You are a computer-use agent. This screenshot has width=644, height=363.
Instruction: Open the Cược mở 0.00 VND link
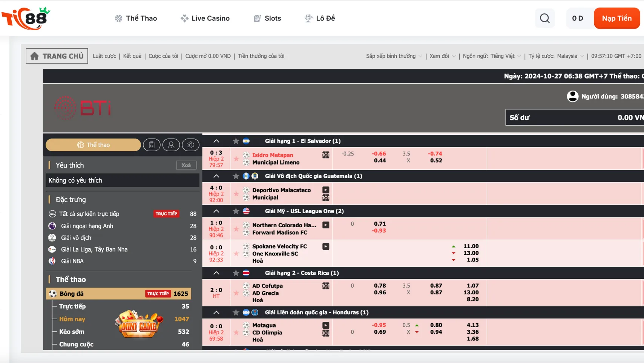208,56
